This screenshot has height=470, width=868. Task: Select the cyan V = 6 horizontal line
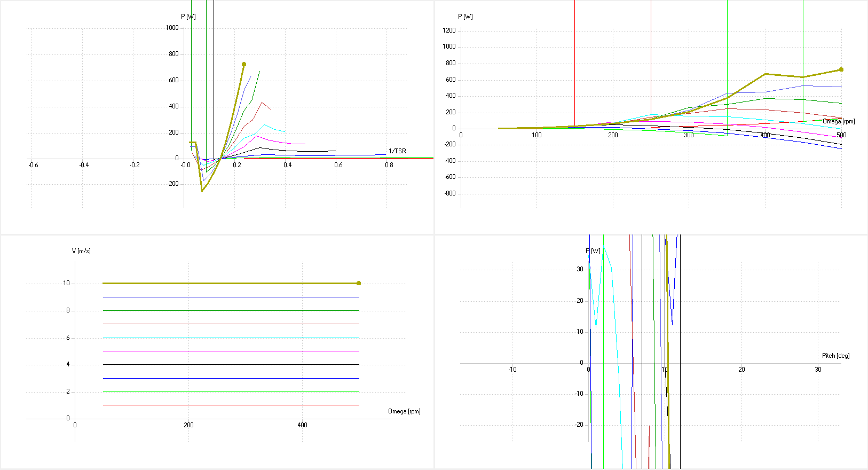(231, 338)
